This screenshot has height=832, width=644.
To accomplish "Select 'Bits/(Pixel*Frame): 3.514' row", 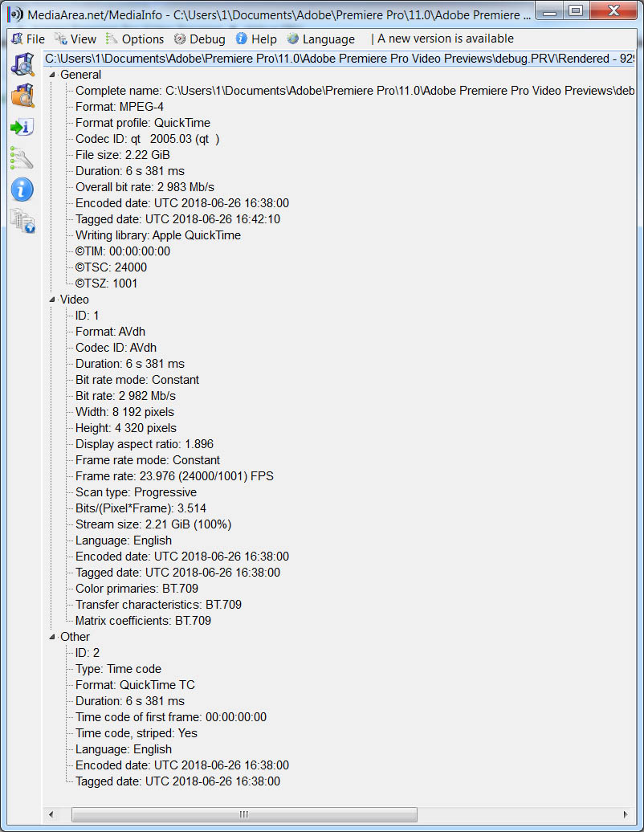I will pos(141,508).
